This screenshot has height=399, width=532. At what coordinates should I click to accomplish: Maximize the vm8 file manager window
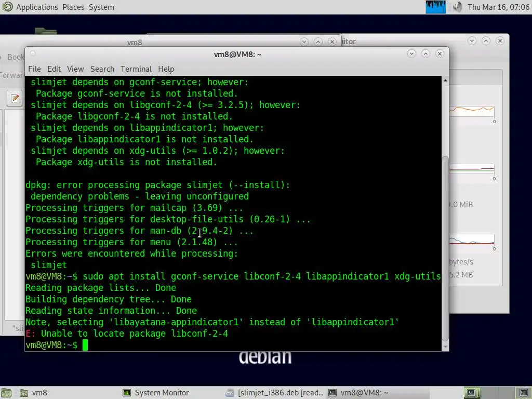coord(318,42)
